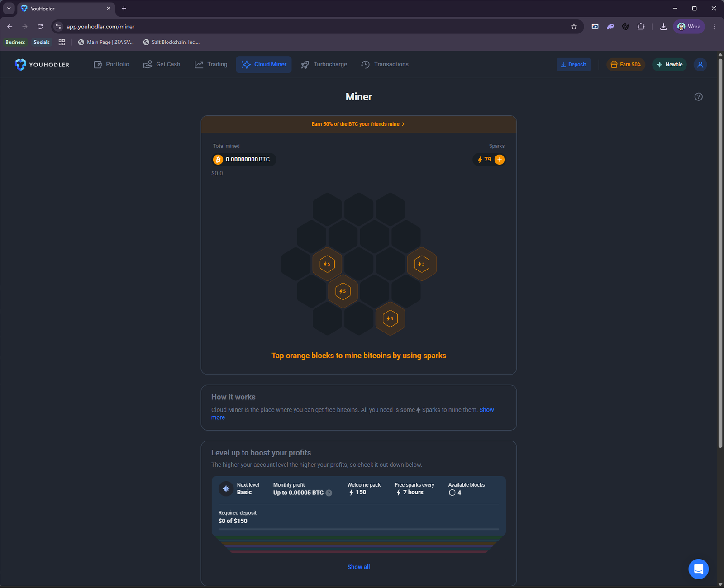Image resolution: width=724 pixels, height=588 pixels.
Task: Select the Get Cash hand icon
Action: coord(148,64)
